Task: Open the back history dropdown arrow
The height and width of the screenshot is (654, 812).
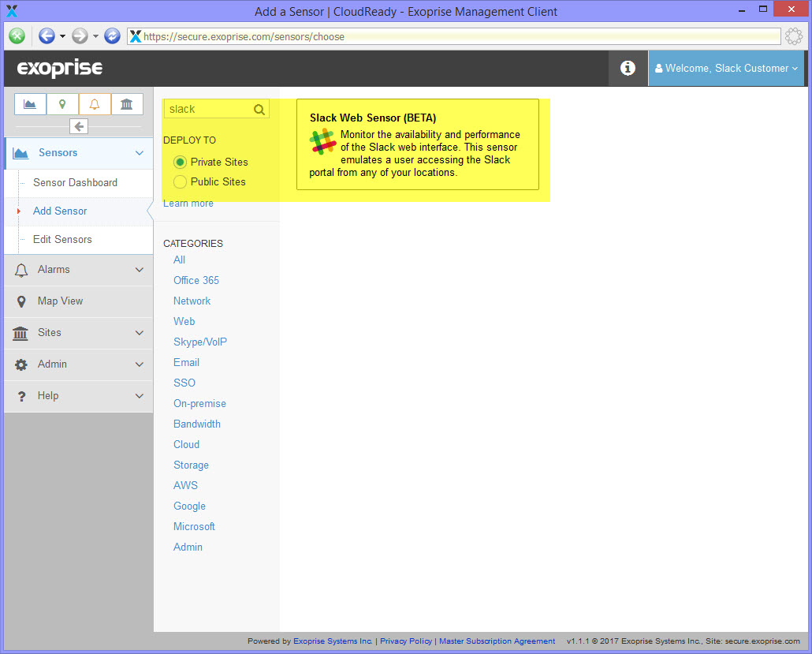Action: 62,36
